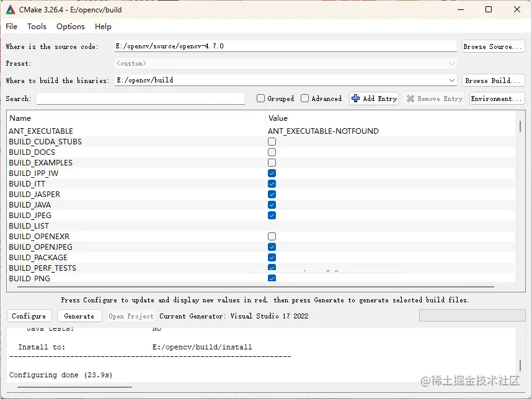This screenshot has height=399, width=532.
Task: Click 'Current Generator: Visual Studio 17 2022' text
Action: [234, 316]
